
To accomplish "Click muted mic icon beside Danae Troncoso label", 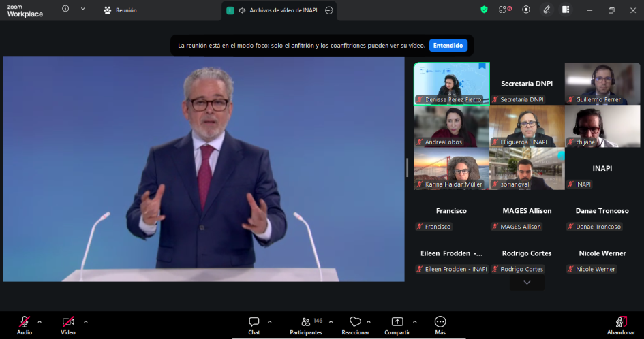I will coord(570,227).
